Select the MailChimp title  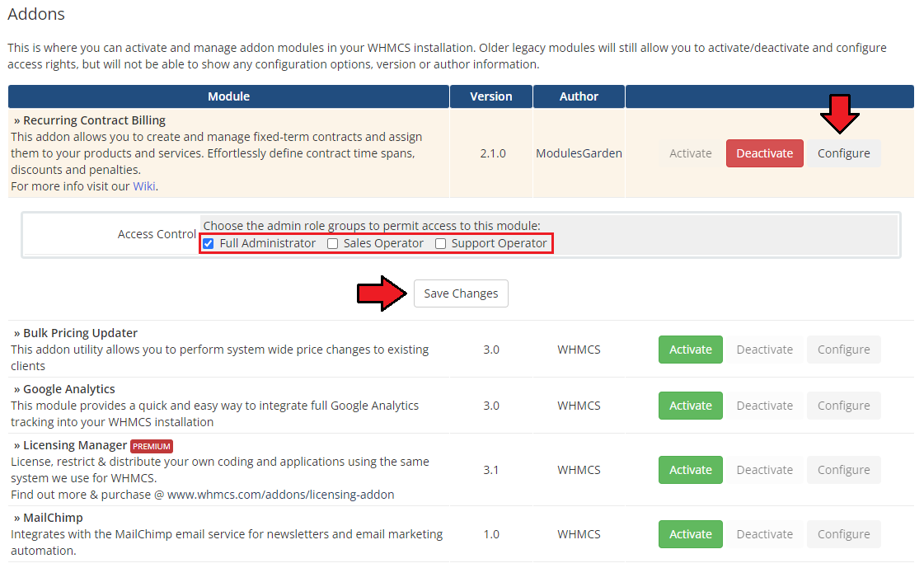click(x=53, y=518)
